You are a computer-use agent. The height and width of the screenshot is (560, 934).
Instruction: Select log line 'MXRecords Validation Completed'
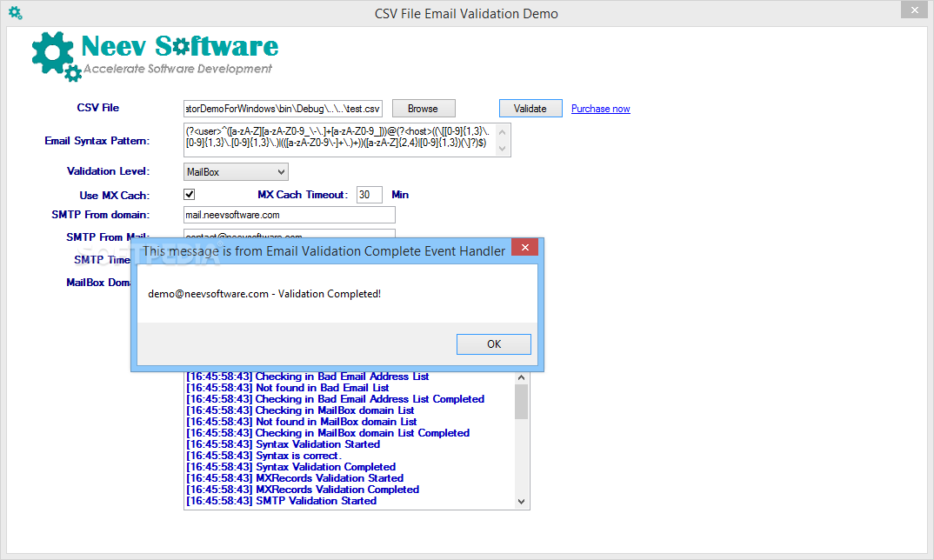pyautogui.click(x=303, y=490)
